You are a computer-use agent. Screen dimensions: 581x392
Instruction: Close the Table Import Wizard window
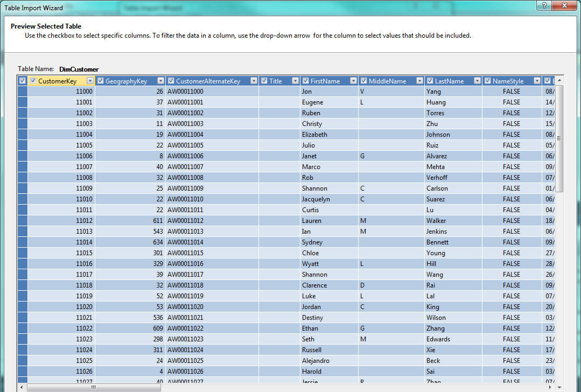tap(565, 5)
